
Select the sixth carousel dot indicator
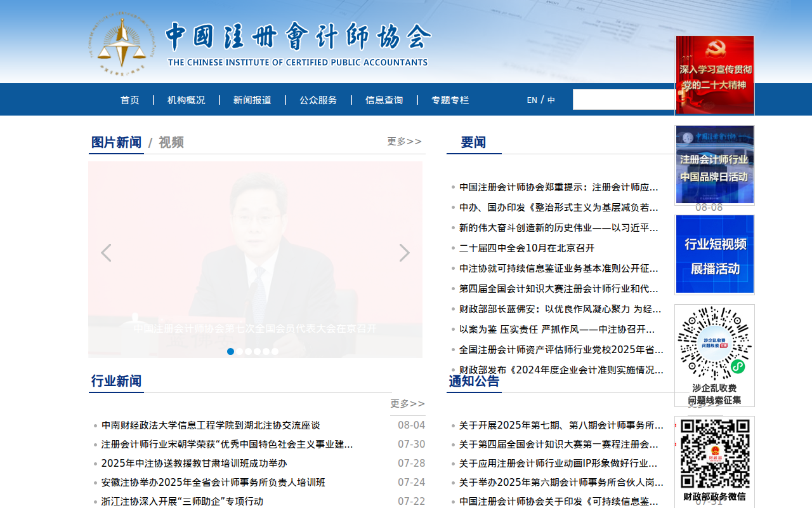point(275,351)
